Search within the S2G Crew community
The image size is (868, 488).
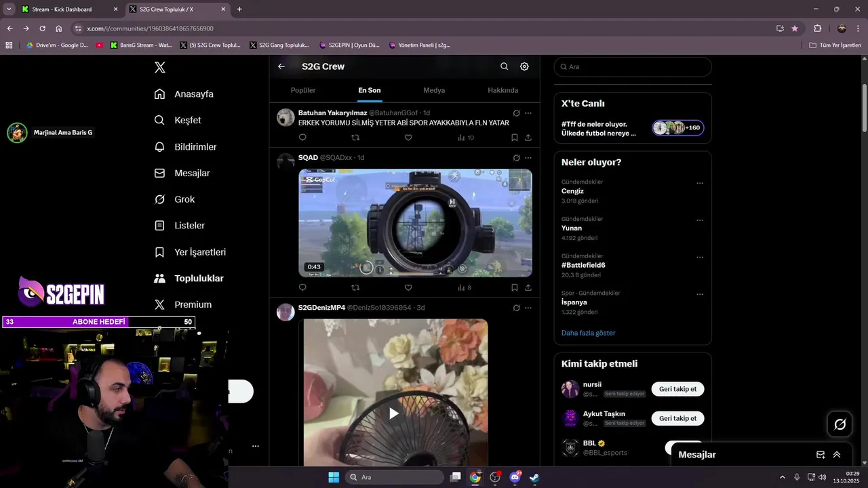(504, 66)
